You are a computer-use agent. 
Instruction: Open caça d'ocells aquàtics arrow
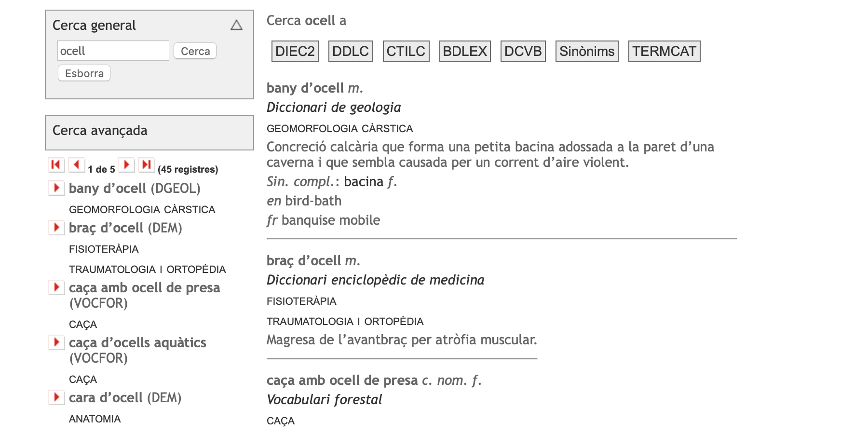pyautogui.click(x=56, y=342)
